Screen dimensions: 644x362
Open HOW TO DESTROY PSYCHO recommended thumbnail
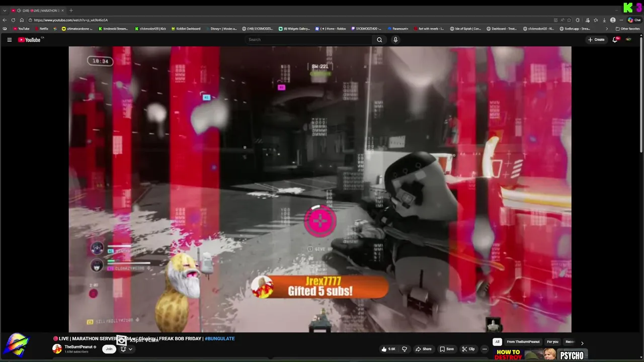pos(541,355)
